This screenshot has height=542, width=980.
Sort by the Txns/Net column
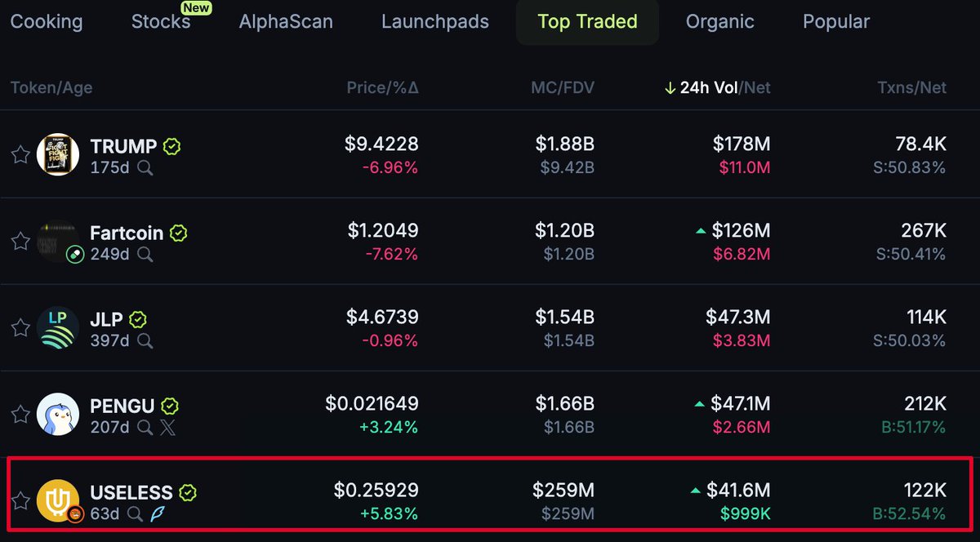[x=912, y=88]
